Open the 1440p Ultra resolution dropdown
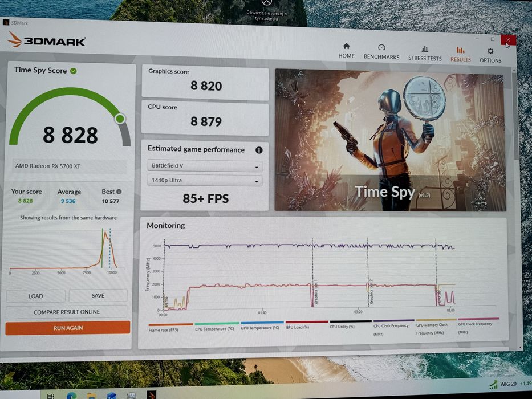The image size is (532, 399). pyautogui.click(x=205, y=181)
